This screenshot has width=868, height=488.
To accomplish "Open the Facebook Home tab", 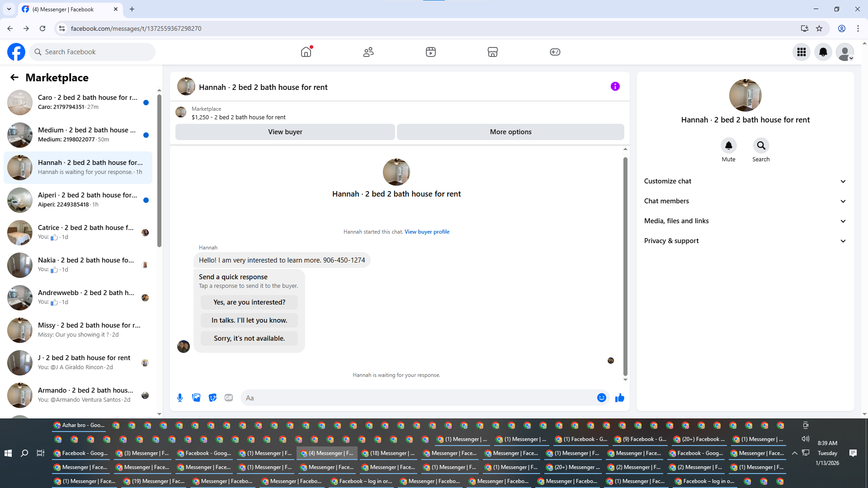I will click(306, 52).
